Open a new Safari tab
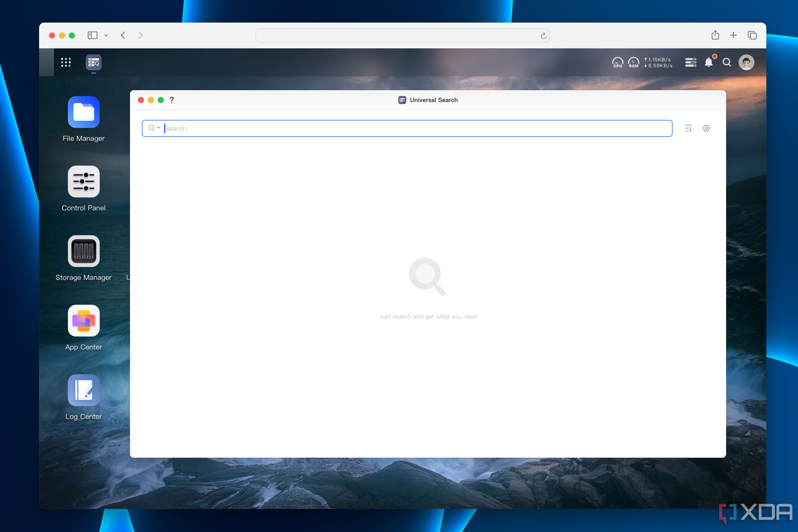Viewport: 798px width, 532px height. (x=733, y=35)
